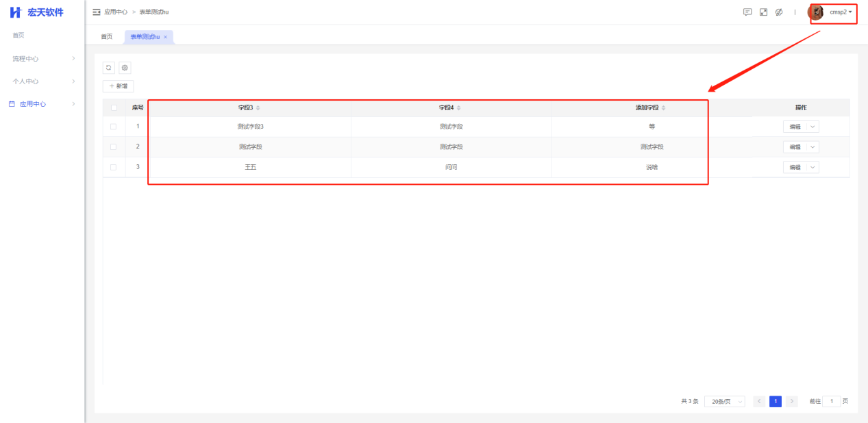
Task: Open 首页 in the sidebar
Action: coord(18,35)
